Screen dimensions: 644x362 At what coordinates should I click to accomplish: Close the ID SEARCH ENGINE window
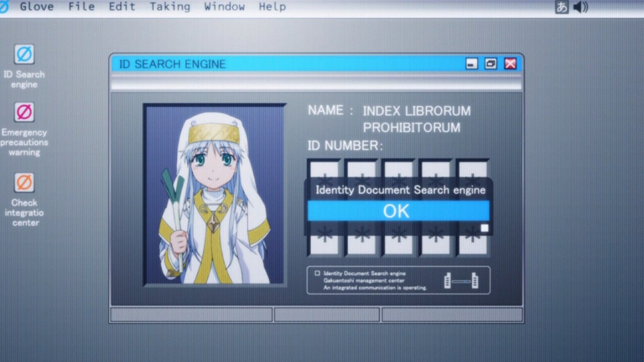click(x=510, y=64)
